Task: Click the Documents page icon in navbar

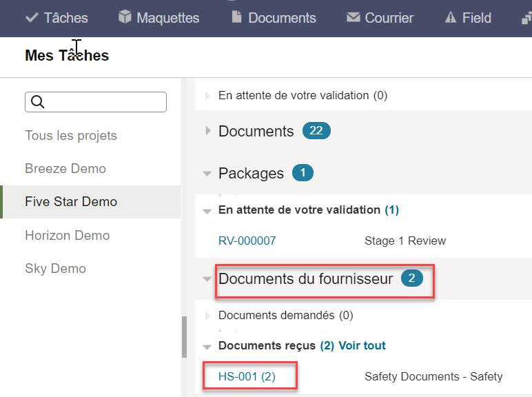Action: click(x=236, y=17)
